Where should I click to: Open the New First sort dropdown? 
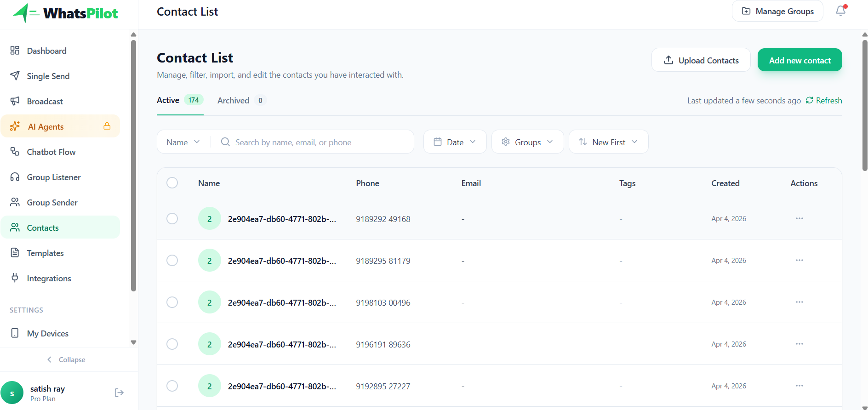(608, 142)
